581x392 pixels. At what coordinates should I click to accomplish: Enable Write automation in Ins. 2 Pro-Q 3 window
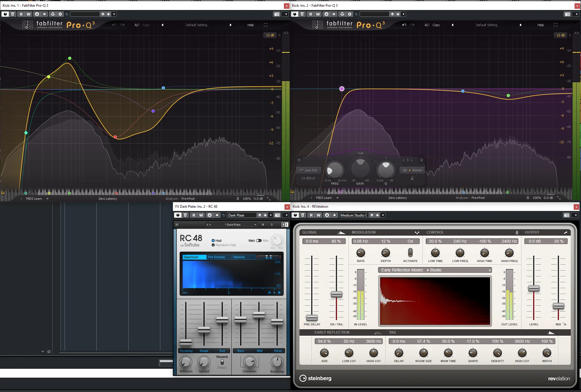click(318, 14)
